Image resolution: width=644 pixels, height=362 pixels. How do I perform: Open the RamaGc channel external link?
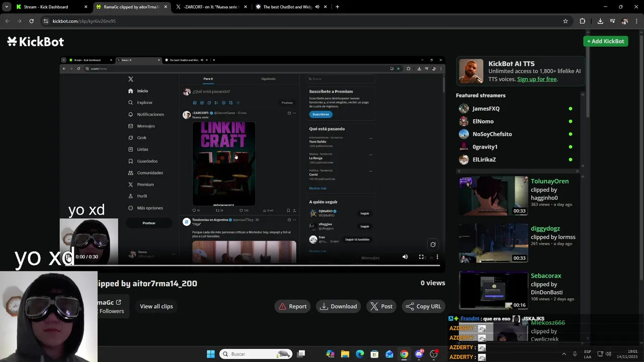click(x=118, y=302)
